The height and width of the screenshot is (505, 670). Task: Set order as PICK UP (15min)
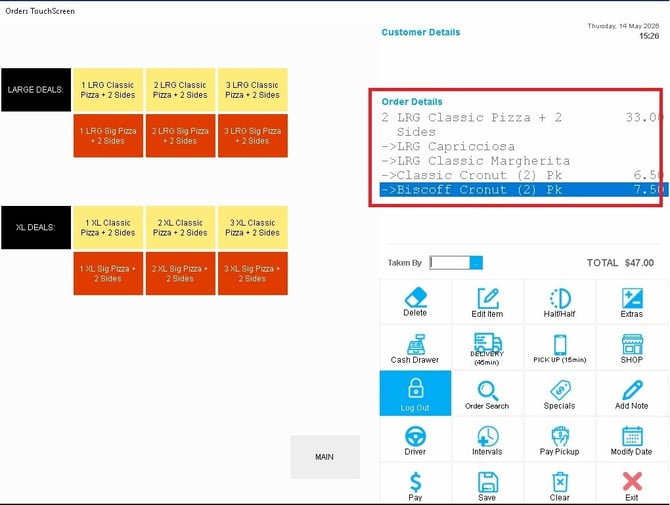pos(559,348)
